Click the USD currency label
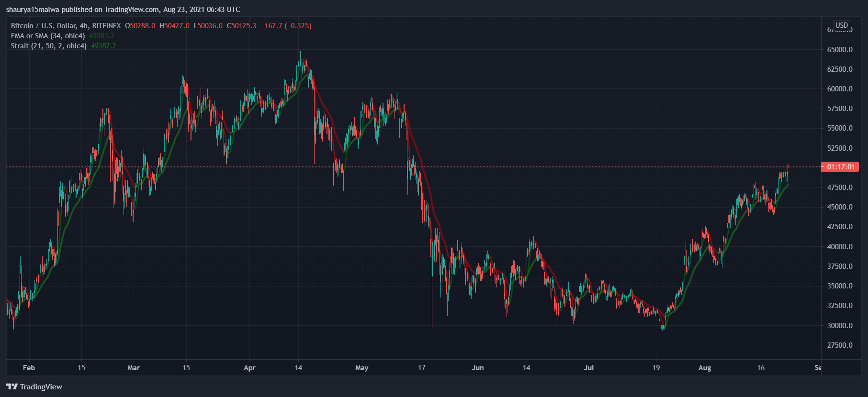Image resolution: width=868 pixels, height=397 pixels. [x=841, y=25]
